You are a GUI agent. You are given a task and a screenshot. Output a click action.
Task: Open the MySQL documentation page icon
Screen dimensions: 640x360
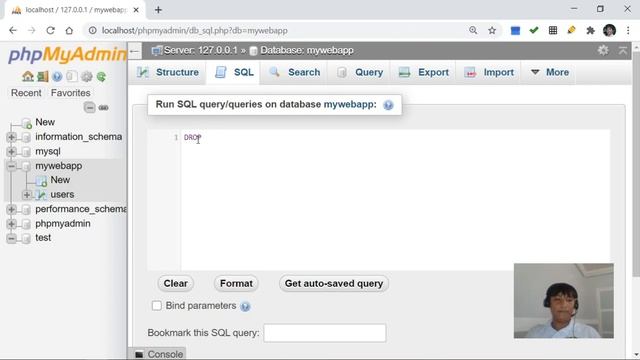pos(71,76)
